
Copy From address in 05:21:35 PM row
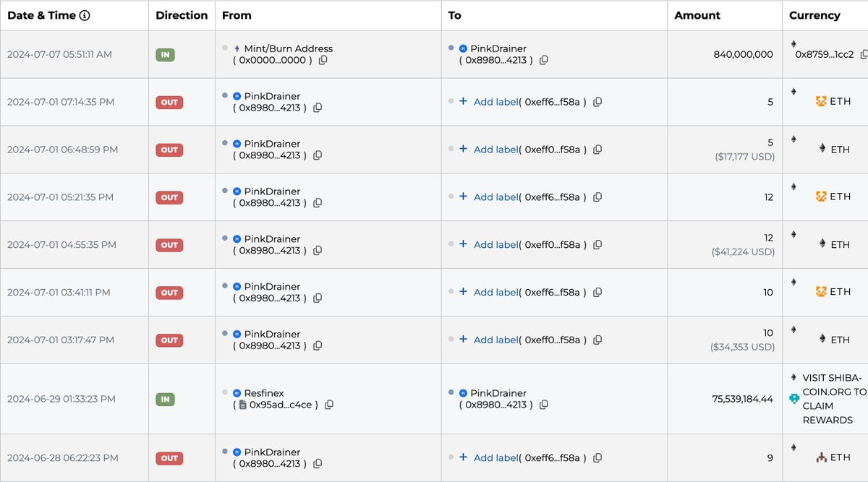(x=317, y=203)
